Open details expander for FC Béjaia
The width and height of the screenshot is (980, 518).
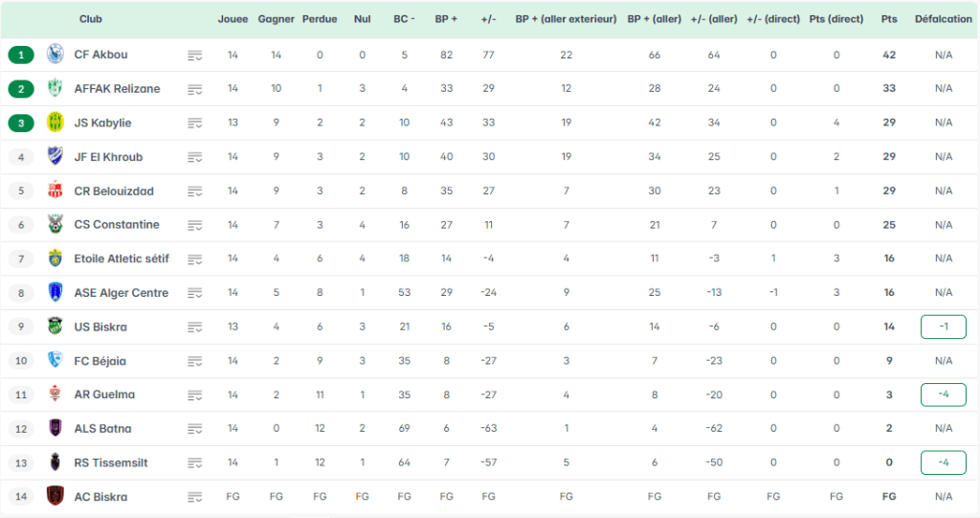point(195,361)
